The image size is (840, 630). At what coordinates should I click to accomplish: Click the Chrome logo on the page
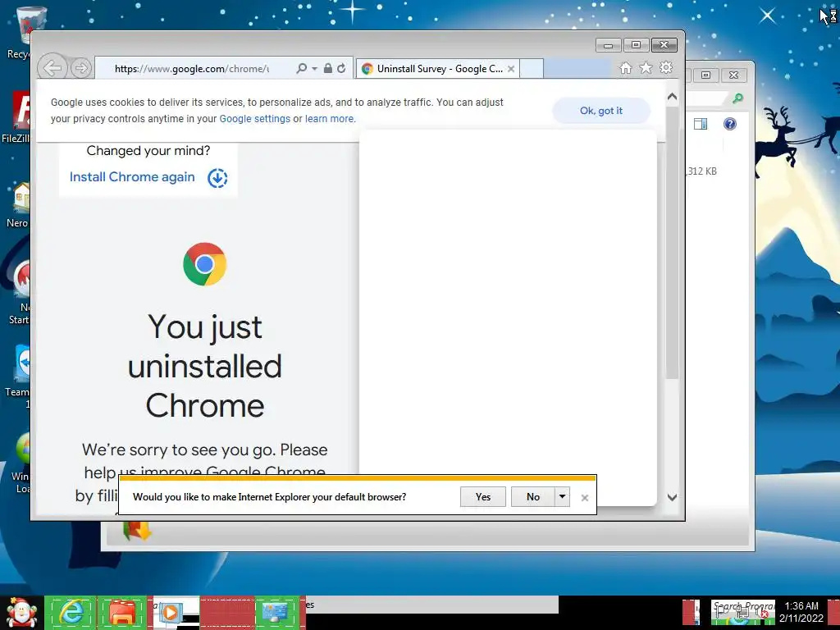[x=204, y=264]
